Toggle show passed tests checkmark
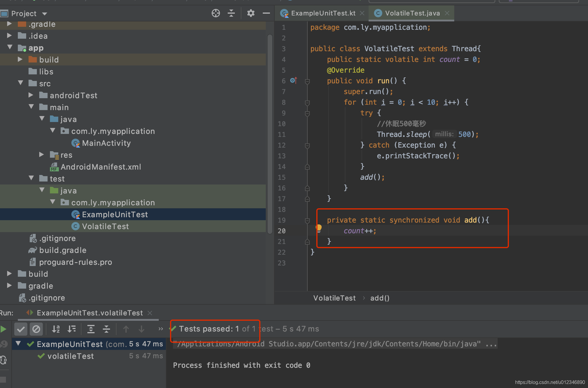 tap(21, 329)
